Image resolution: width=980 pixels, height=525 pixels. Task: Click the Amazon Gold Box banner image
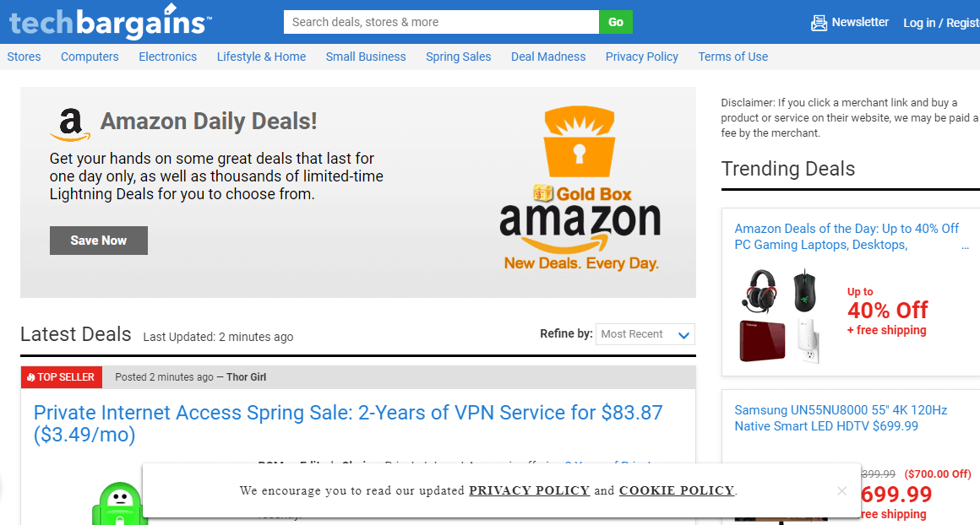coord(580,190)
